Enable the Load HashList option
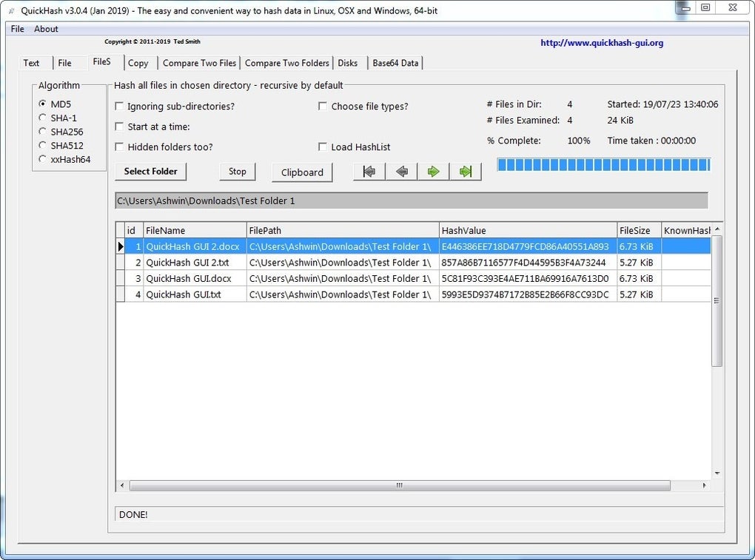 [323, 146]
